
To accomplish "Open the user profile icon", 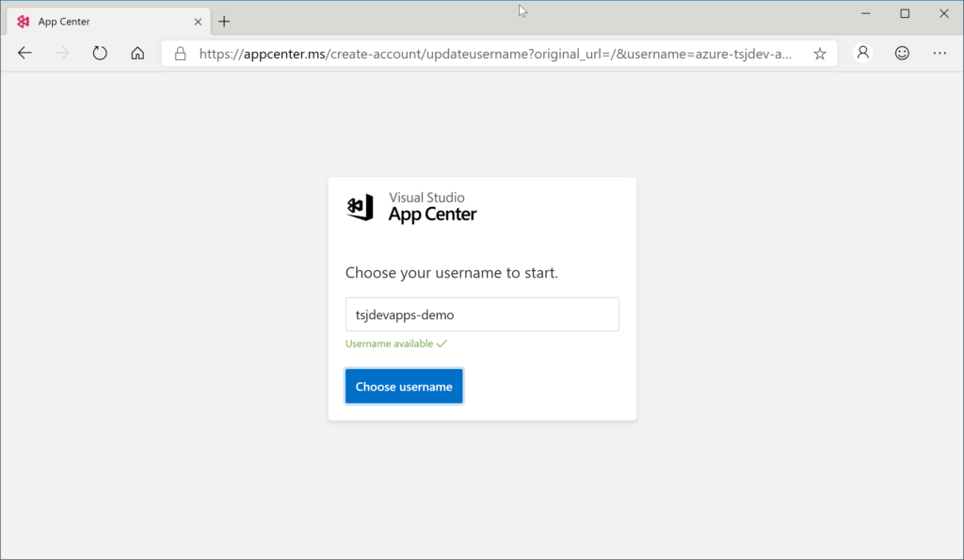I will [x=863, y=54].
